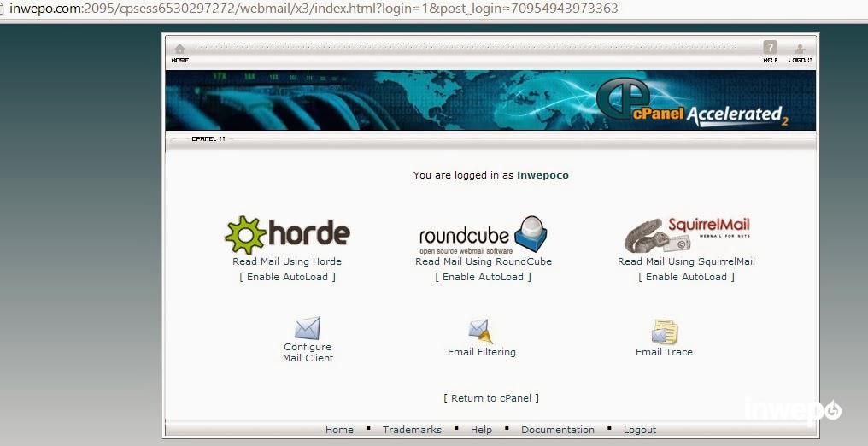This screenshot has height=446, width=868.
Task: Open Trademarks in the footer
Action: pyautogui.click(x=412, y=430)
